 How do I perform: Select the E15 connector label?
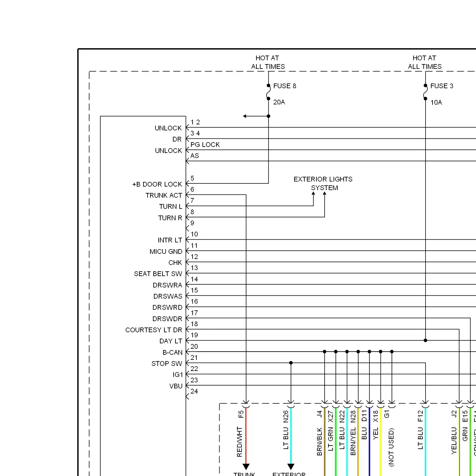465,416
